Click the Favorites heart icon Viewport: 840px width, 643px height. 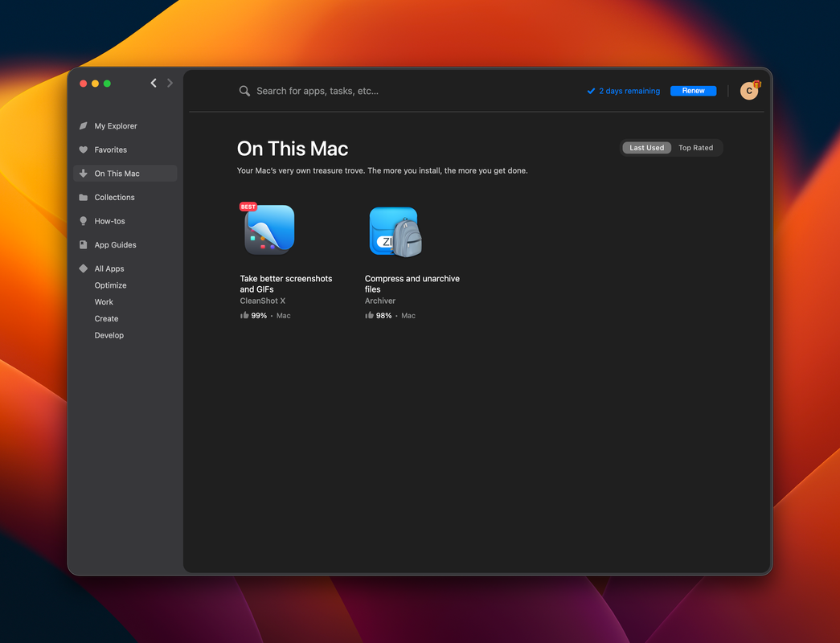[83, 149]
